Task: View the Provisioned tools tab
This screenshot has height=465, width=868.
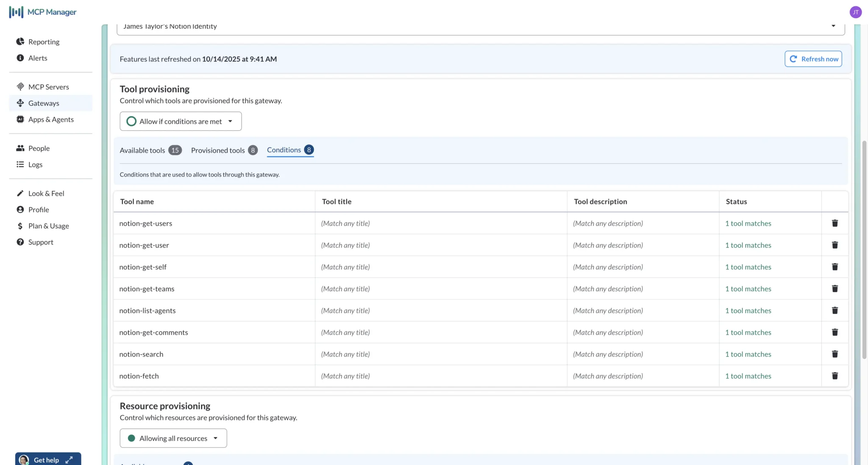Action: pyautogui.click(x=218, y=150)
